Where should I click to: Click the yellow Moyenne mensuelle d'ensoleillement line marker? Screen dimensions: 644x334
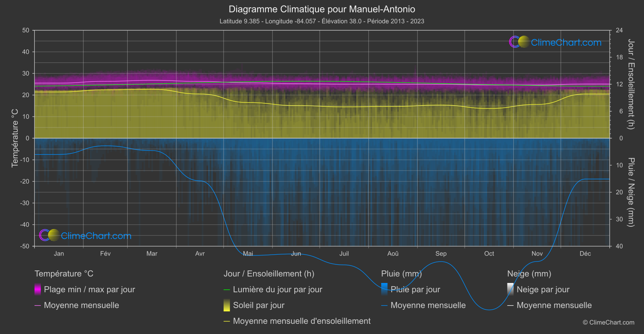point(227,321)
